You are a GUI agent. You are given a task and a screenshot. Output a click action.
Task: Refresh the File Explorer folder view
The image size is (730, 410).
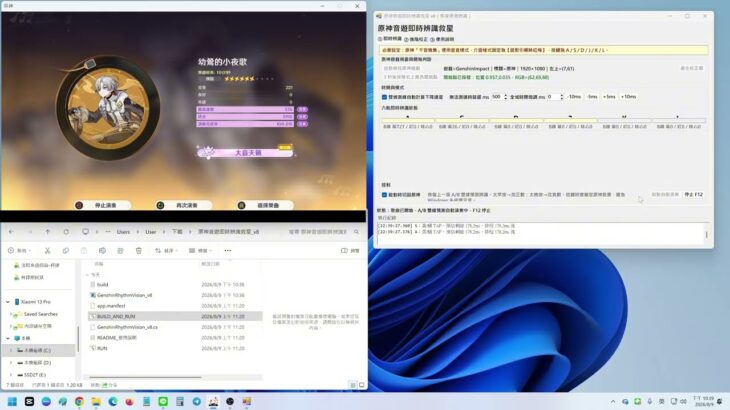pos(66,231)
